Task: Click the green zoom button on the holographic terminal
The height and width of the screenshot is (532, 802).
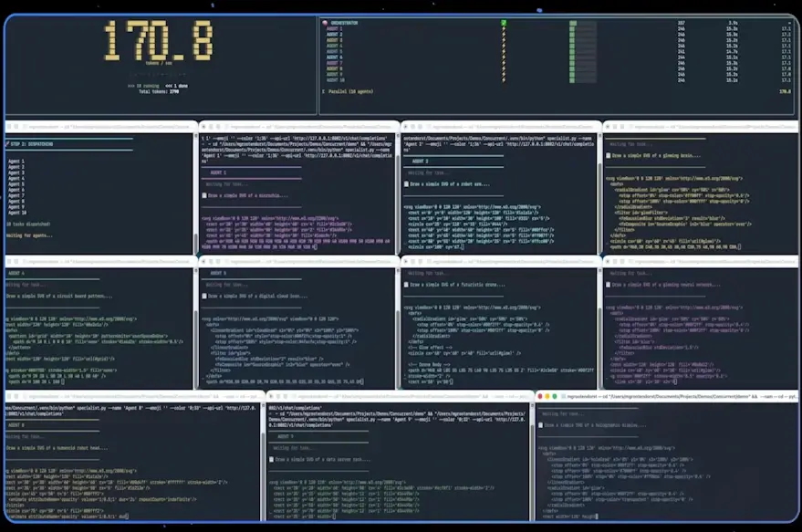Action: pos(556,397)
